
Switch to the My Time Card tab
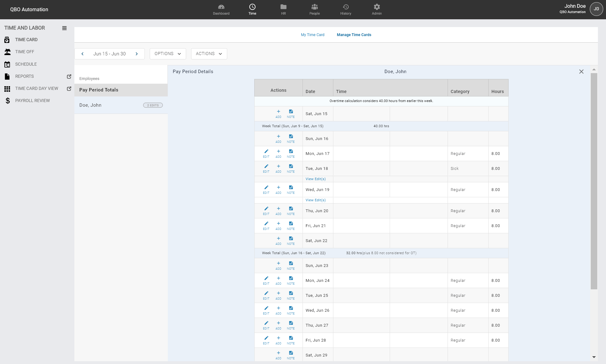pos(312,35)
